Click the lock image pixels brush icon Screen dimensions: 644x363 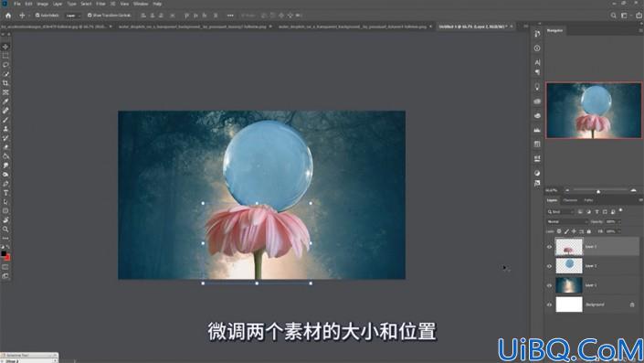(x=566, y=231)
